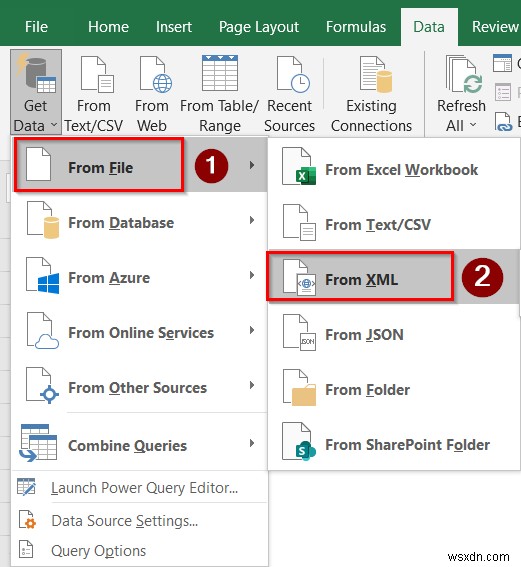The height and width of the screenshot is (567, 521).
Task: Click the Queries & Connections pane icon
Action: (x=503, y=63)
